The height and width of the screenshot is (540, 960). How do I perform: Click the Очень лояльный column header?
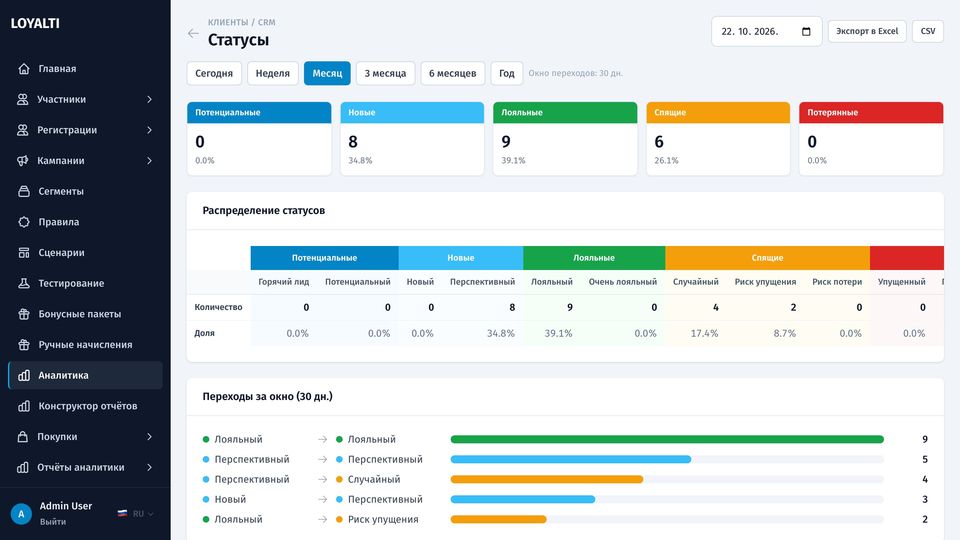(623, 282)
